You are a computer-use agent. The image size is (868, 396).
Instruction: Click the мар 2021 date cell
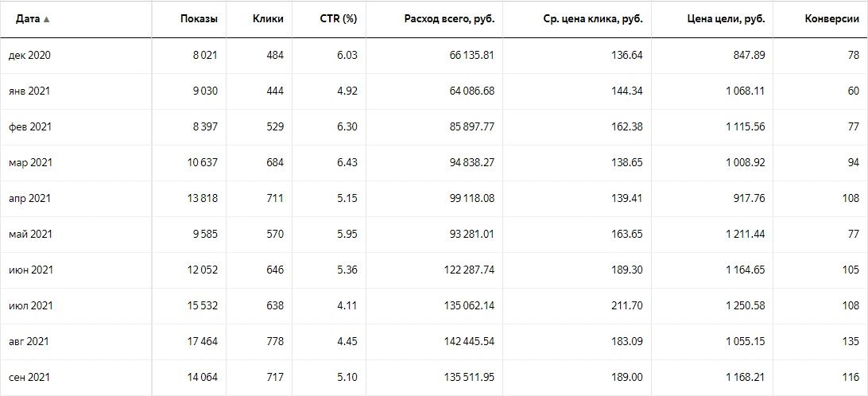tap(29, 162)
